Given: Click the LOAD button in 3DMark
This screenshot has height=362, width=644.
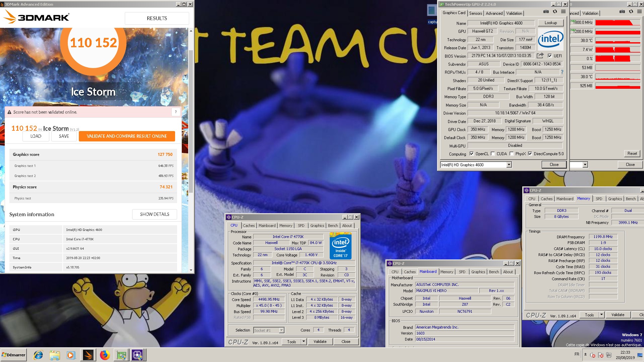Looking at the screenshot, I should coord(36,136).
